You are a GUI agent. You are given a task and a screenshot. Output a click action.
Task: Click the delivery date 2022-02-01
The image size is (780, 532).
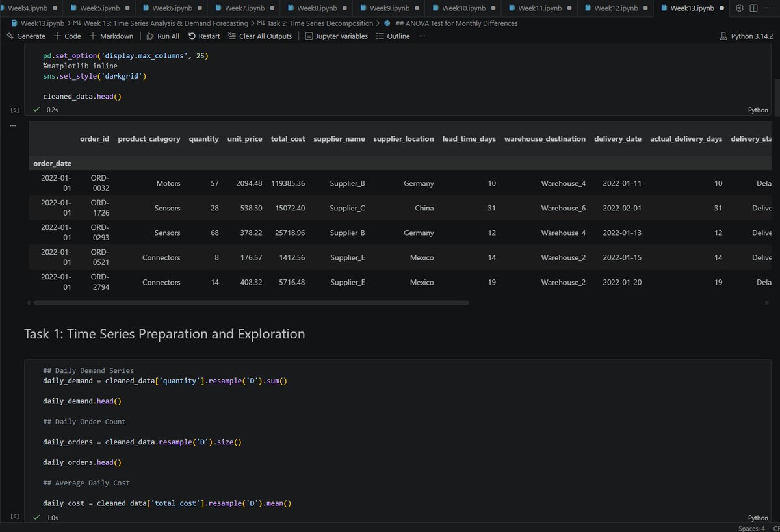click(x=622, y=208)
